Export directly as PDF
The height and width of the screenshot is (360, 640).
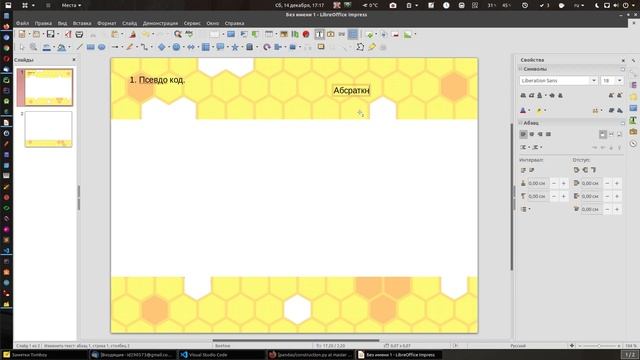(68, 35)
